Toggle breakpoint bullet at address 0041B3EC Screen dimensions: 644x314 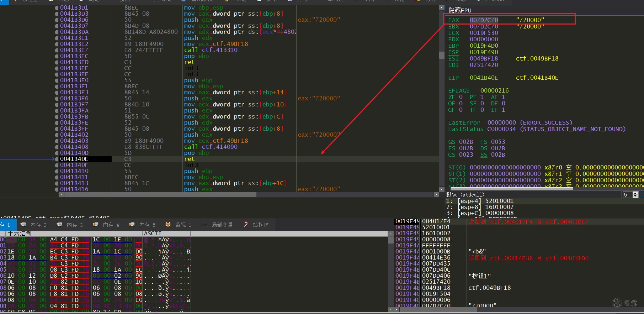tap(57, 56)
